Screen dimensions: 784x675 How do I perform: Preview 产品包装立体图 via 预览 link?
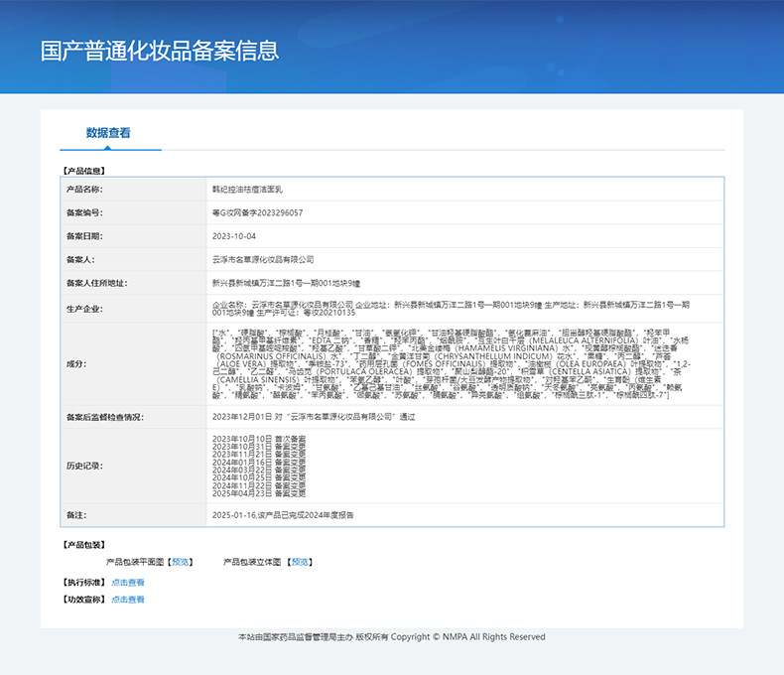tap(300, 562)
